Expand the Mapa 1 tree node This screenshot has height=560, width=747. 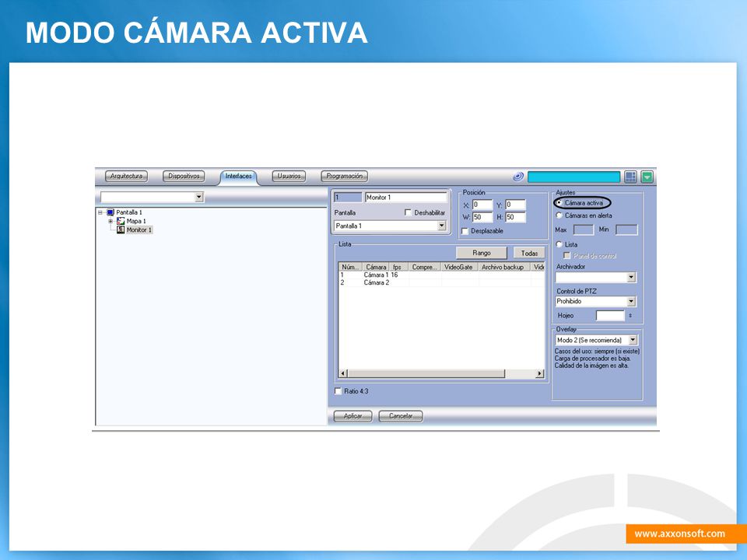(x=110, y=221)
